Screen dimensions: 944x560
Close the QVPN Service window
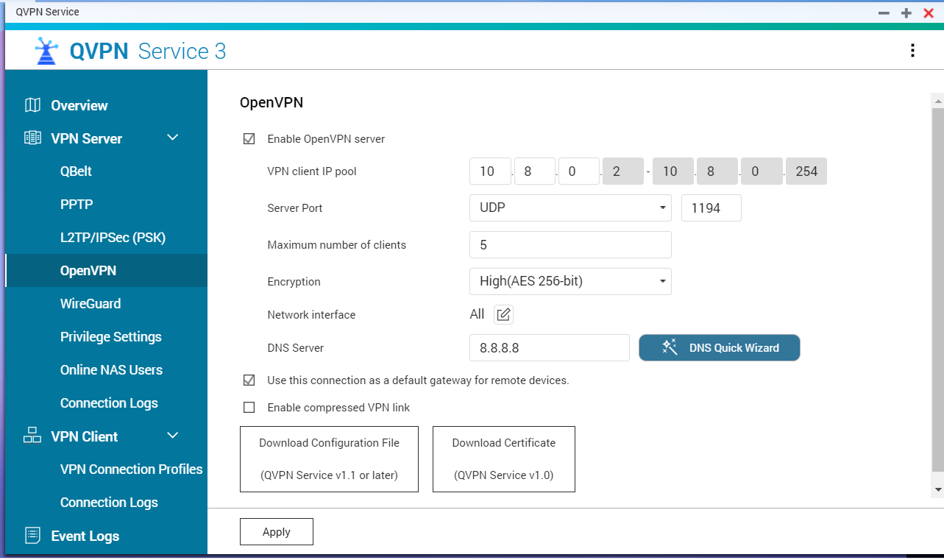929,13
